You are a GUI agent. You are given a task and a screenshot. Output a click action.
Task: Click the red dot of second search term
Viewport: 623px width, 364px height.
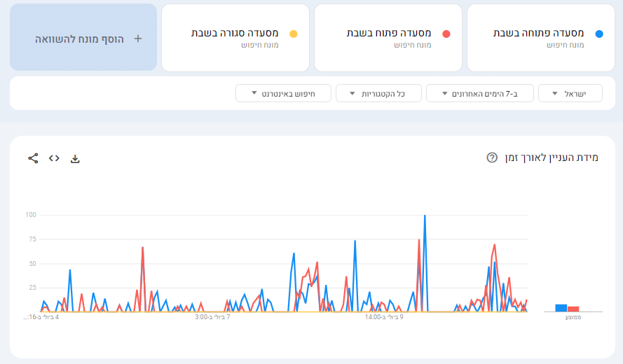[x=446, y=33]
